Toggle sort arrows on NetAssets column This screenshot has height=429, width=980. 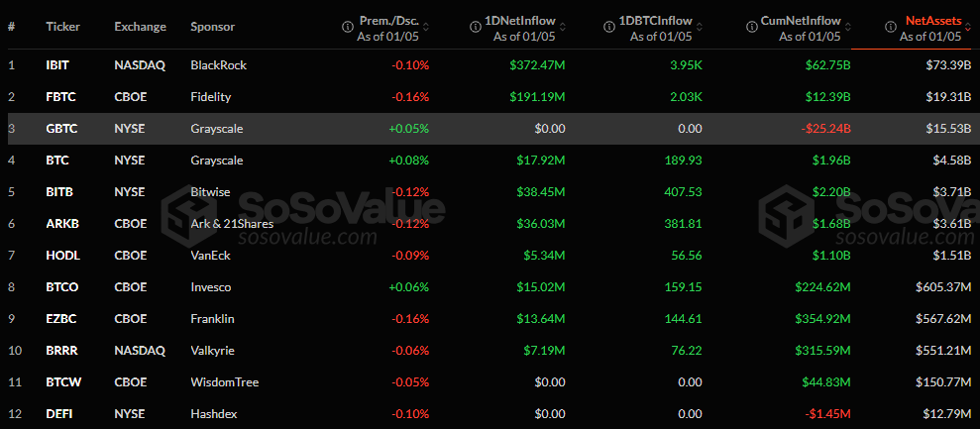[x=969, y=27]
